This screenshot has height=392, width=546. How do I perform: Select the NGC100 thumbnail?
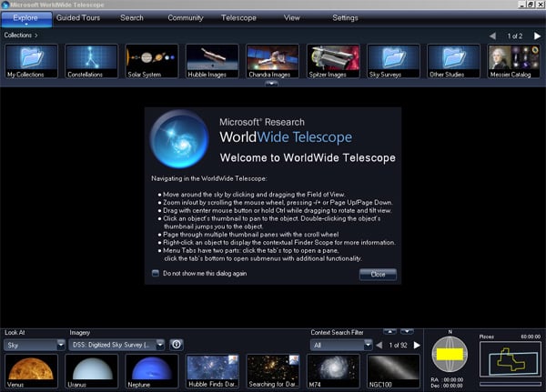[x=393, y=371]
